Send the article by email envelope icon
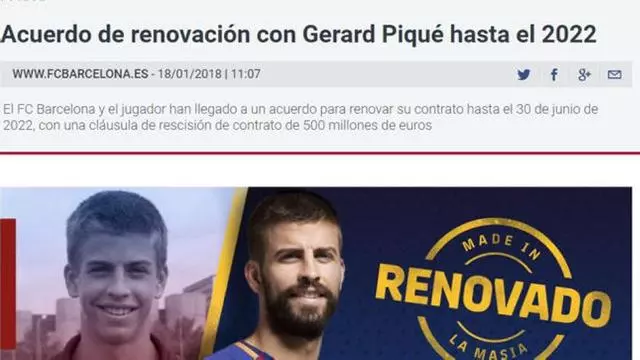640x360 pixels. (615, 75)
